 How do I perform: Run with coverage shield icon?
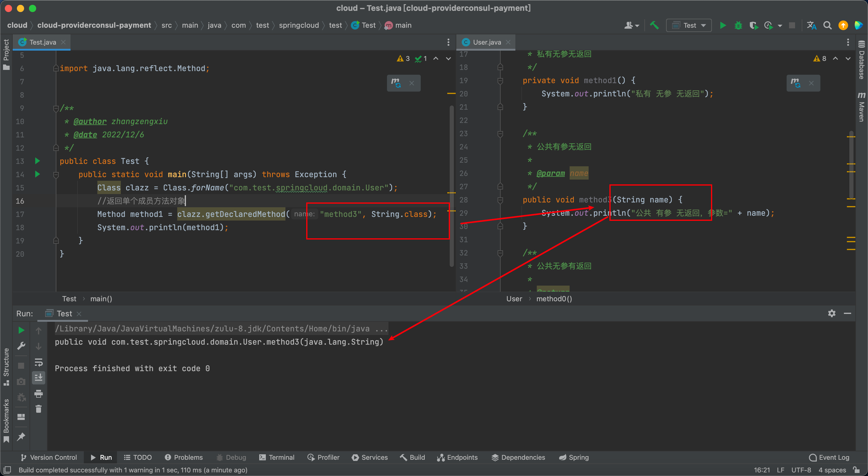pyautogui.click(x=753, y=25)
